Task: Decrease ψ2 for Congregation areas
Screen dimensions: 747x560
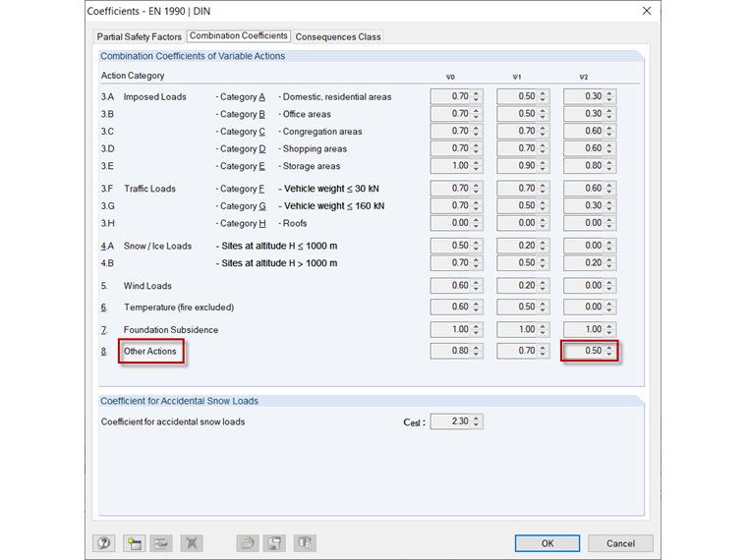Action: 609,135
